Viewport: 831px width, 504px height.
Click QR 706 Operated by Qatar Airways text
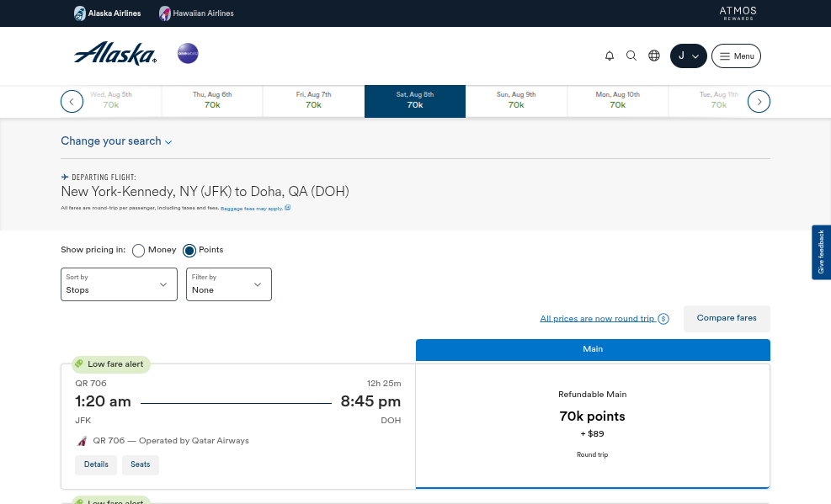(171, 440)
